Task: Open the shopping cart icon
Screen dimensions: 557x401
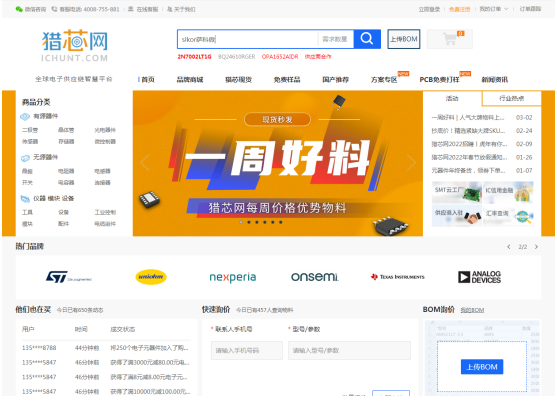Action: [x=450, y=39]
